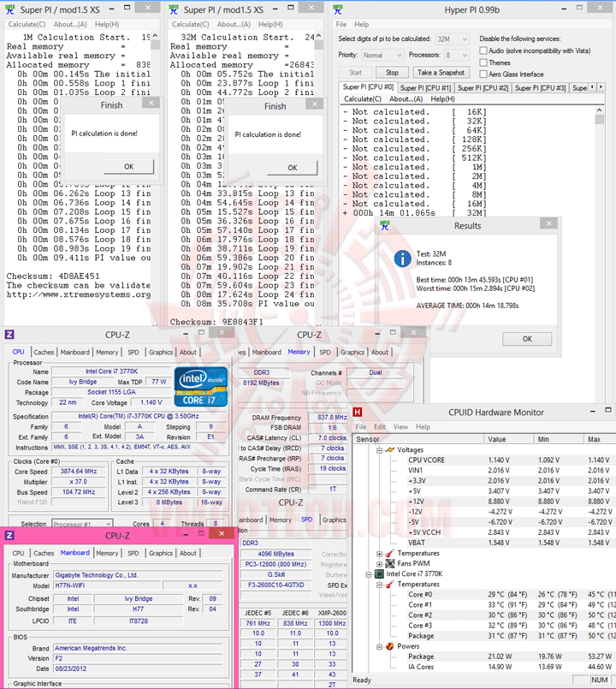This screenshot has width=616, height=689.
Task: Open the digits of pi 32M dropdown
Action: tap(452, 39)
